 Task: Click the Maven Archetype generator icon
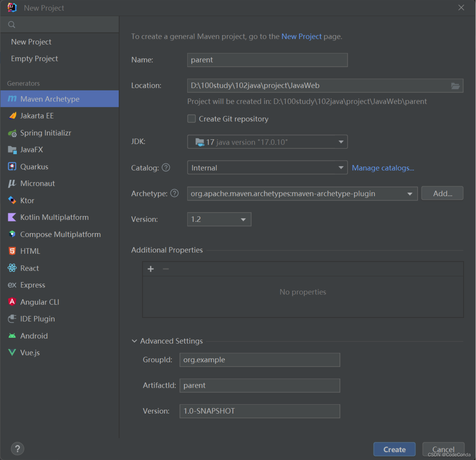tap(12, 99)
